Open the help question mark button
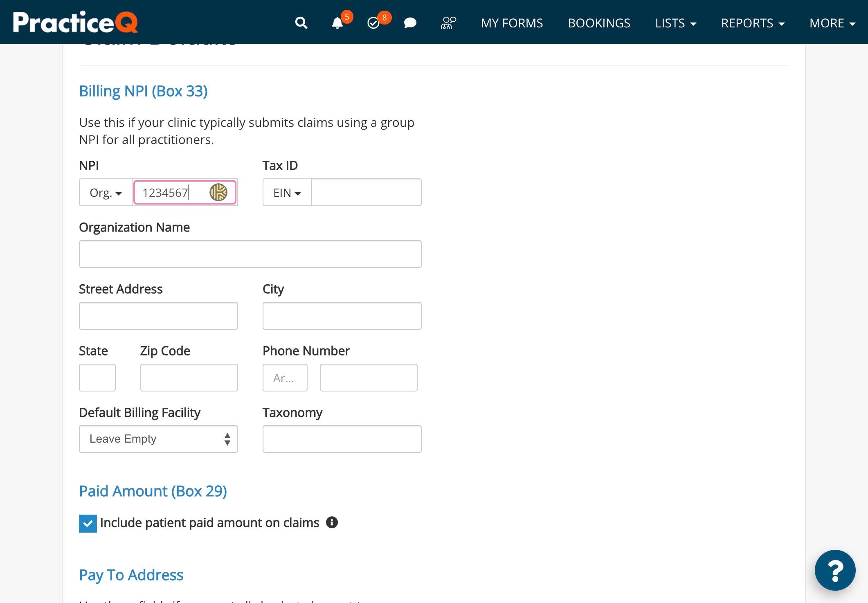The width and height of the screenshot is (868, 603). pos(835,570)
